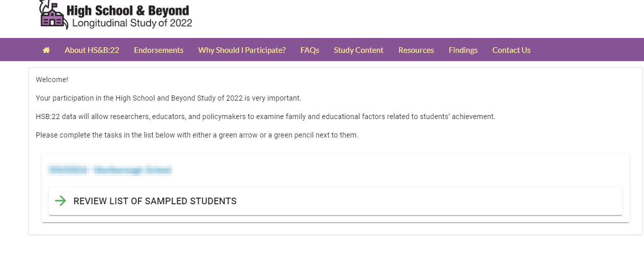This screenshot has height=272, width=644.
Task: View the Findings page
Action: coord(463,50)
